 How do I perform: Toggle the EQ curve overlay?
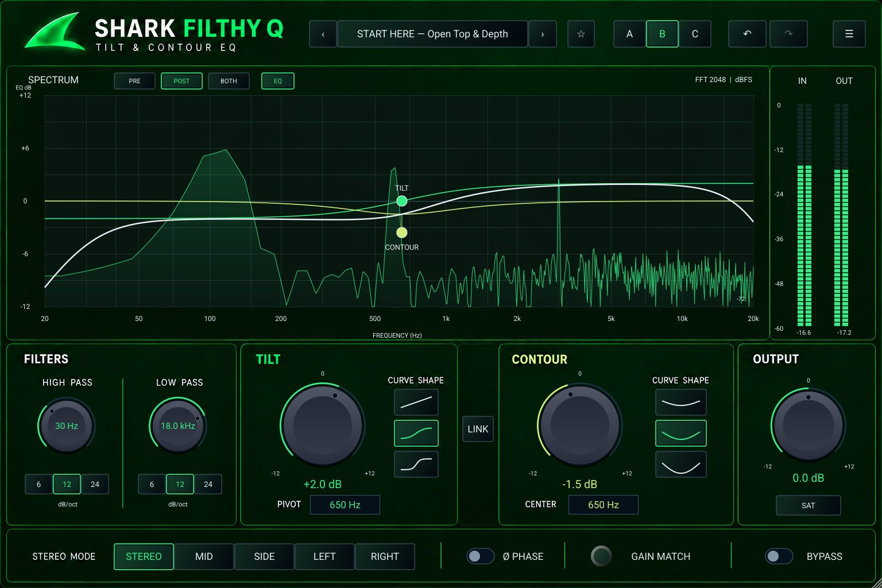[278, 81]
